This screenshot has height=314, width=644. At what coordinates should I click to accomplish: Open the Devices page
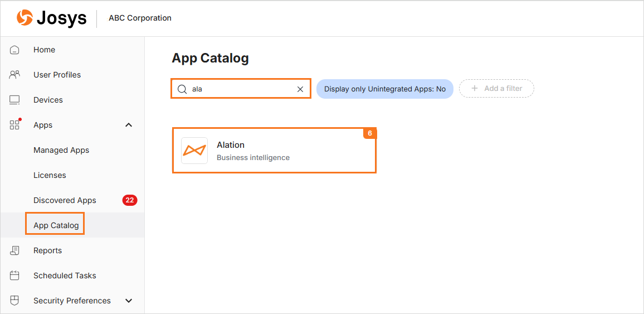pos(48,100)
